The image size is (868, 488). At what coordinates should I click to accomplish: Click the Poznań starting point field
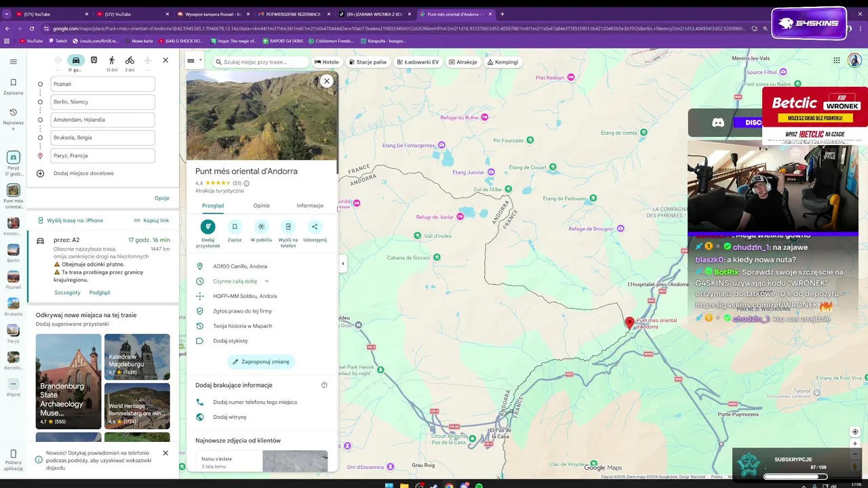click(x=102, y=84)
